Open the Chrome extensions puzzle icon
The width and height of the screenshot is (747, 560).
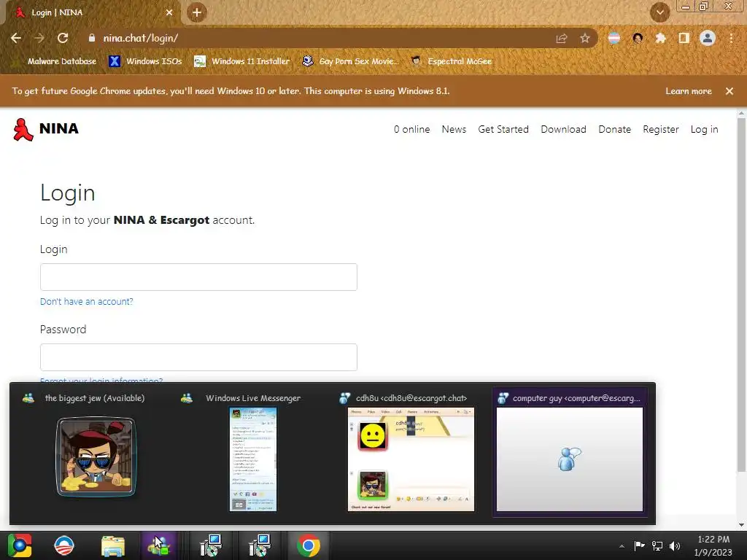pos(660,38)
